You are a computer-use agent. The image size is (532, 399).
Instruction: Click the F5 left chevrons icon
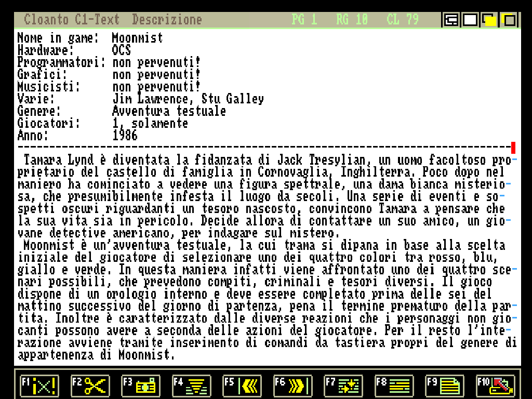click(243, 385)
